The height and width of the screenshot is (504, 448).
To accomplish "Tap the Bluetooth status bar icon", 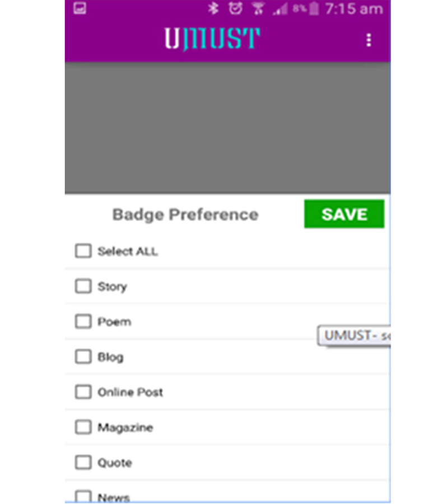I will click(213, 8).
